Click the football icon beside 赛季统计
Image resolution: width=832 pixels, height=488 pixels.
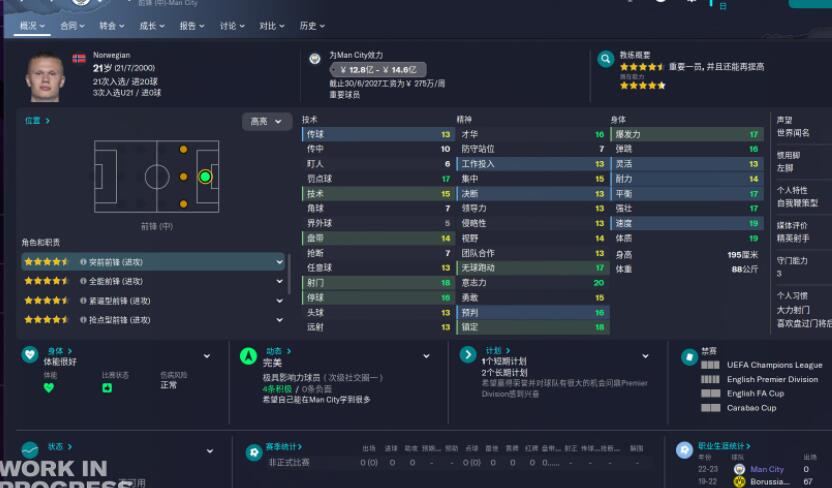(x=254, y=452)
